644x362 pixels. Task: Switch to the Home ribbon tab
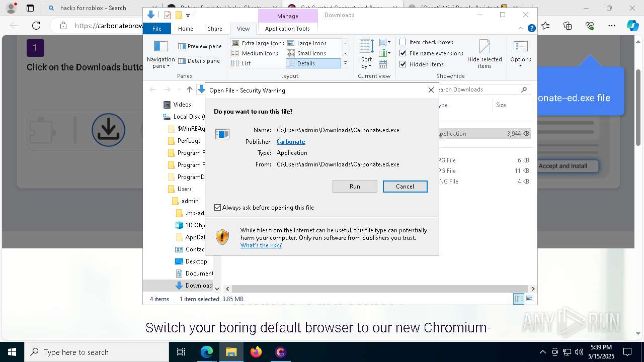click(185, 29)
